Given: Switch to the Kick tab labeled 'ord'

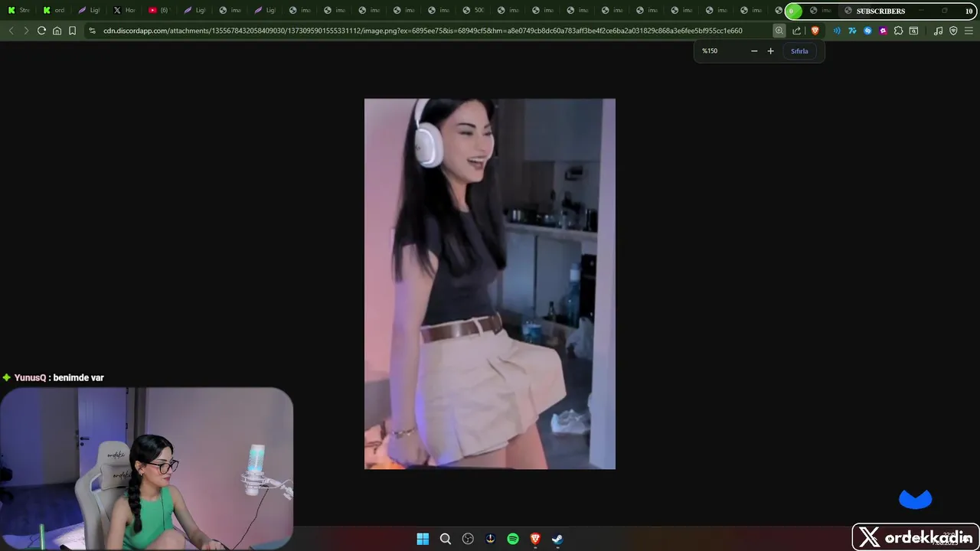Looking at the screenshot, I should click(54, 10).
